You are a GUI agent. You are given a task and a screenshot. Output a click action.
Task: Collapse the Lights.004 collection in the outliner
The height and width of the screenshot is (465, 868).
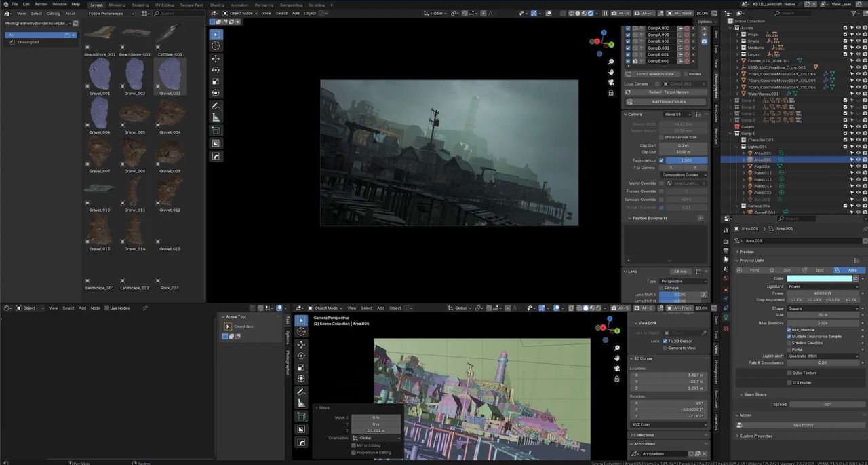[x=738, y=146]
